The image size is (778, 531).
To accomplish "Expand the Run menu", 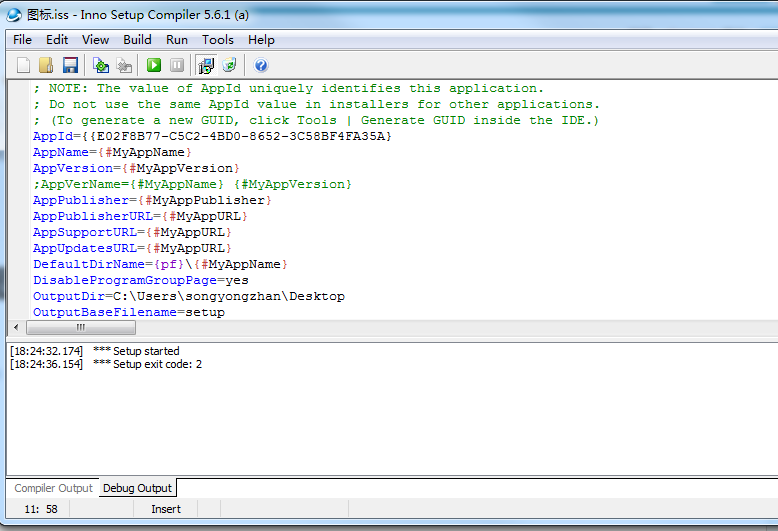I will point(177,40).
